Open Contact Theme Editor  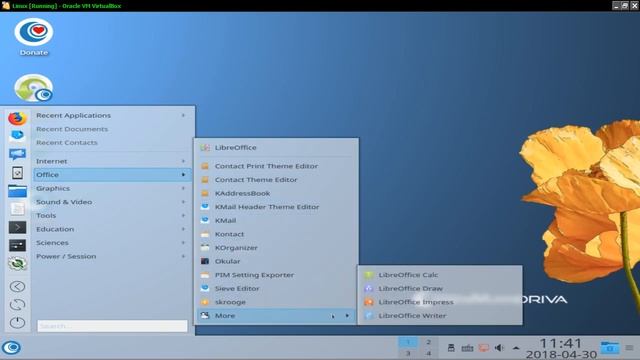pyautogui.click(x=276, y=180)
